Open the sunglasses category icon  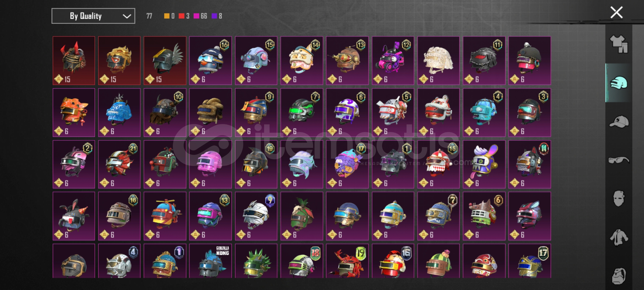tap(619, 160)
